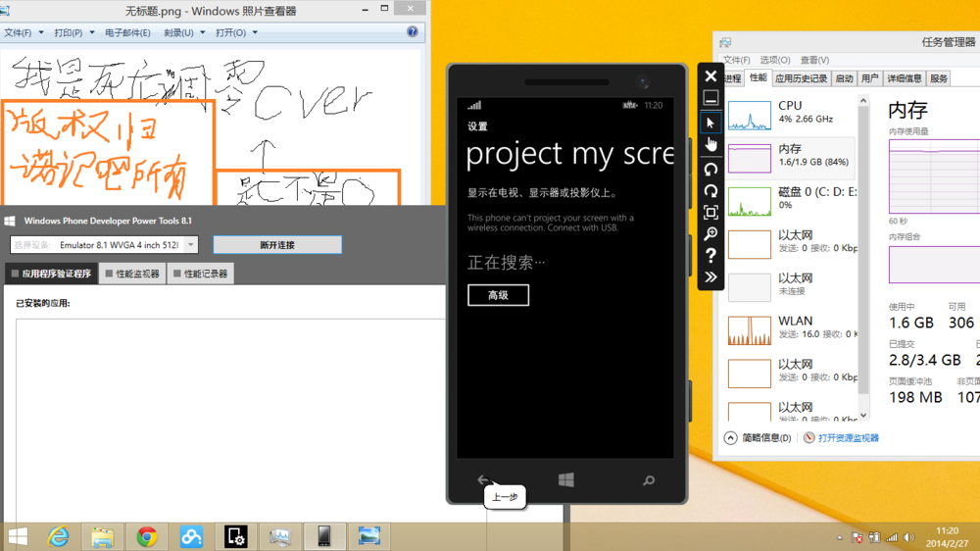Launch Internet Explorer from taskbar
The width and height of the screenshot is (980, 551).
(x=58, y=536)
